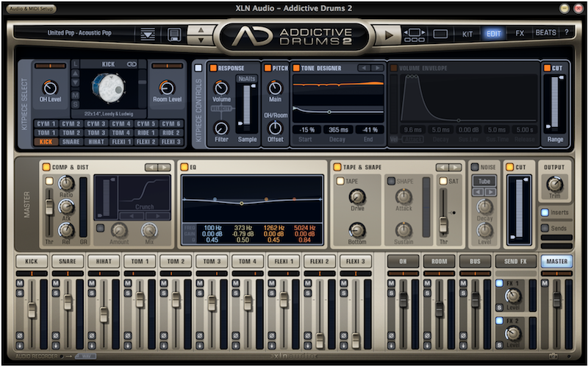Open the help question mark
The image size is (588, 367).
pyautogui.click(x=566, y=32)
